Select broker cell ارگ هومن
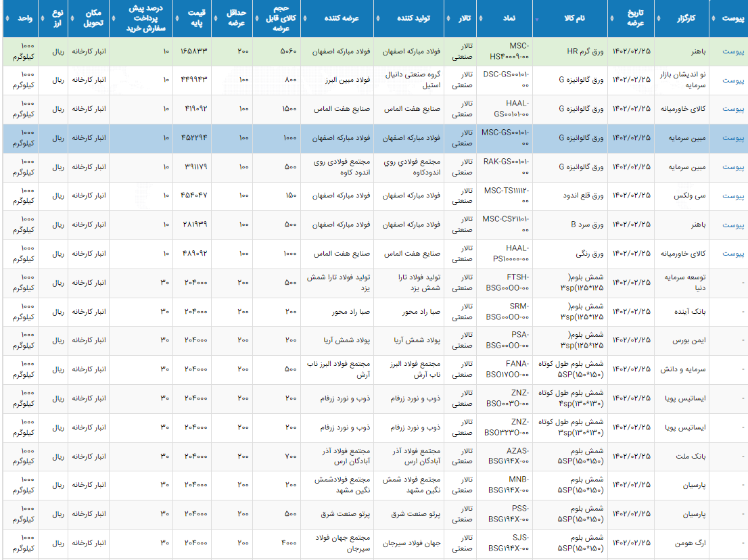Viewport: 748px width, 560px height. (682, 543)
